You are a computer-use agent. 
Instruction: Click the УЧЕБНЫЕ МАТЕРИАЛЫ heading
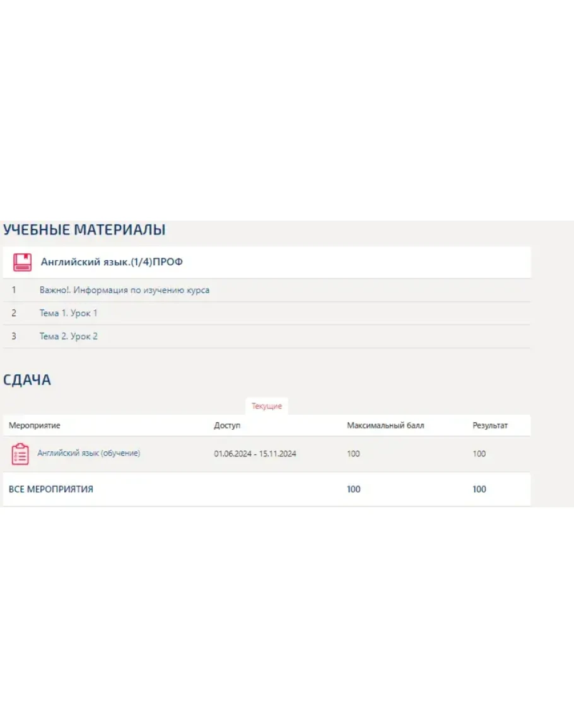(x=84, y=230)
